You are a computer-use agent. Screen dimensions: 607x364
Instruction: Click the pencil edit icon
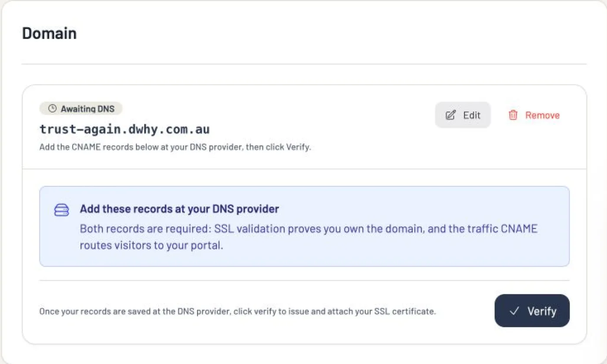[451, 115]
